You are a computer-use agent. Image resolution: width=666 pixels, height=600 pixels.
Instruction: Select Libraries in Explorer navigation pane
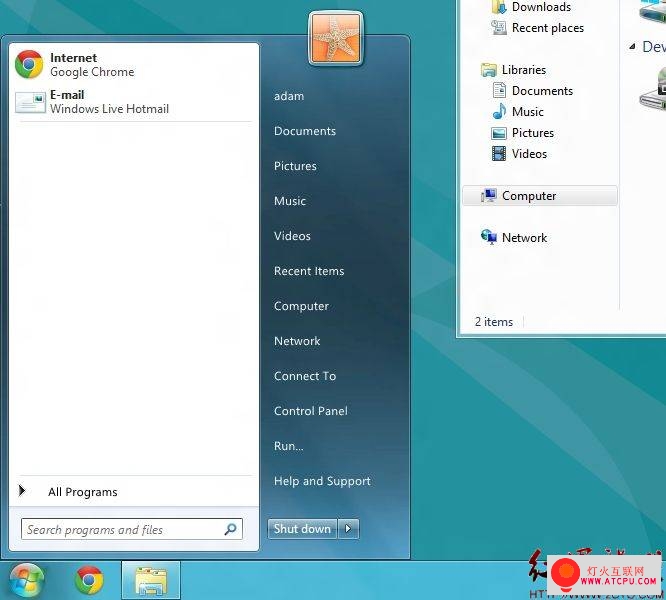pyautogui.click(x=524, y=70)
